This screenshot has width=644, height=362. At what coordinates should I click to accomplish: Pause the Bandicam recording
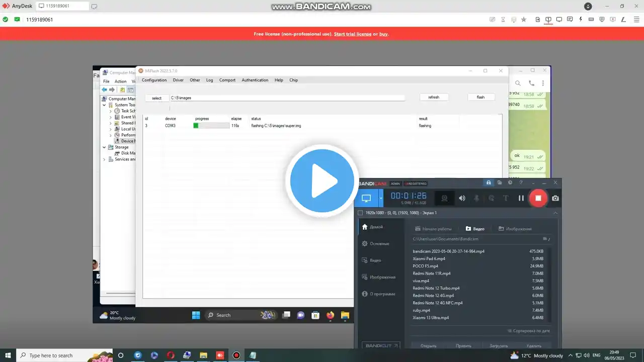(x=521, y=198)
